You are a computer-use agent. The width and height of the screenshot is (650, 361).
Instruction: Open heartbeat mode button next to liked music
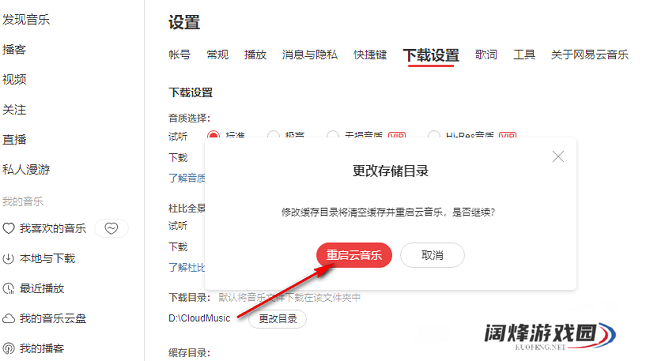click(x=111, y=228)
